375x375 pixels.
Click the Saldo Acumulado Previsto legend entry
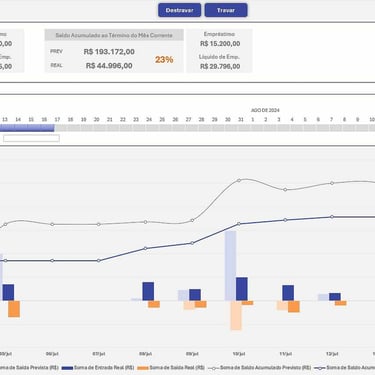click(x=260, y=368)
